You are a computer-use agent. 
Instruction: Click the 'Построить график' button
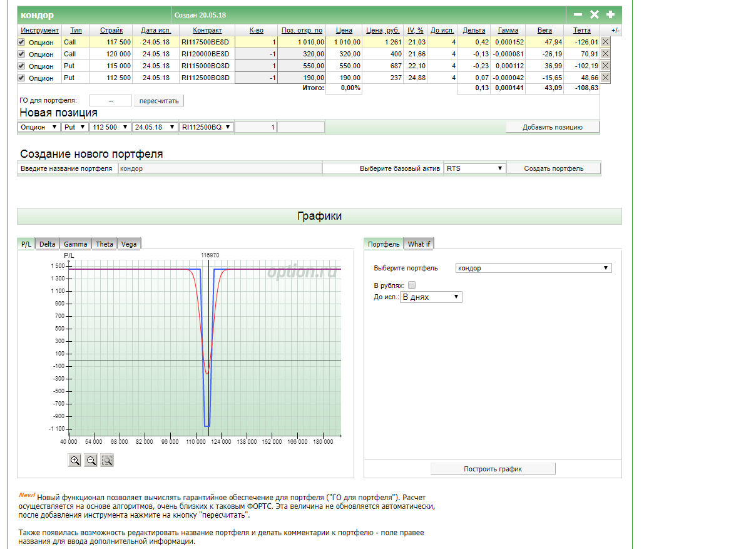click(493, 469)
